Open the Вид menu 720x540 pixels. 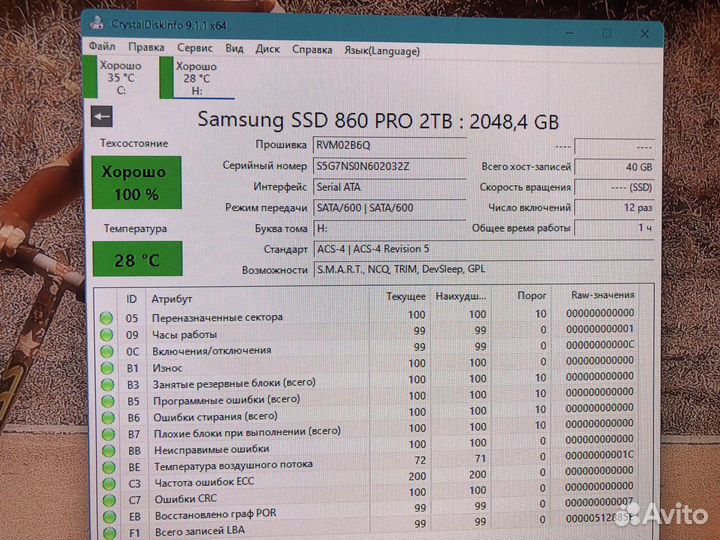234,48
